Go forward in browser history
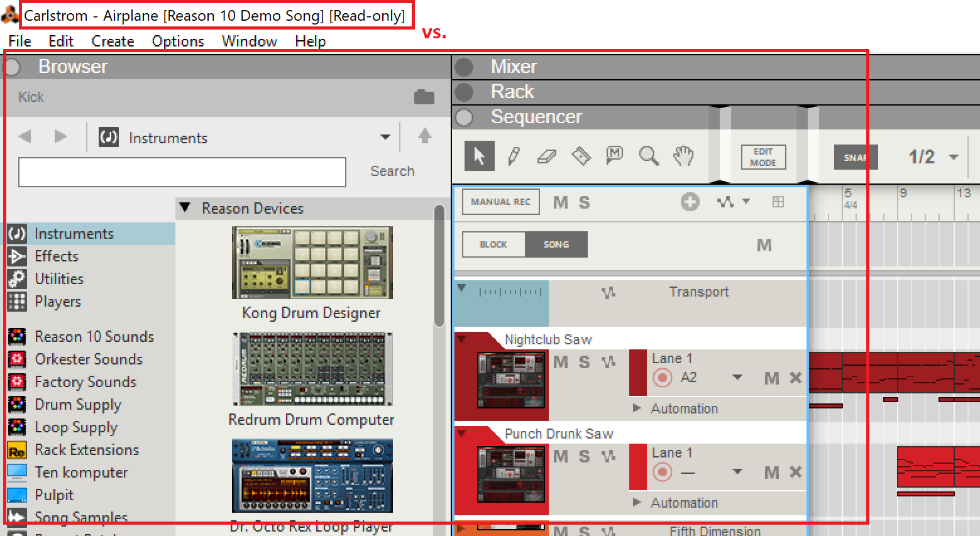This screenshot has height=536, width=980. coord(61,136)
